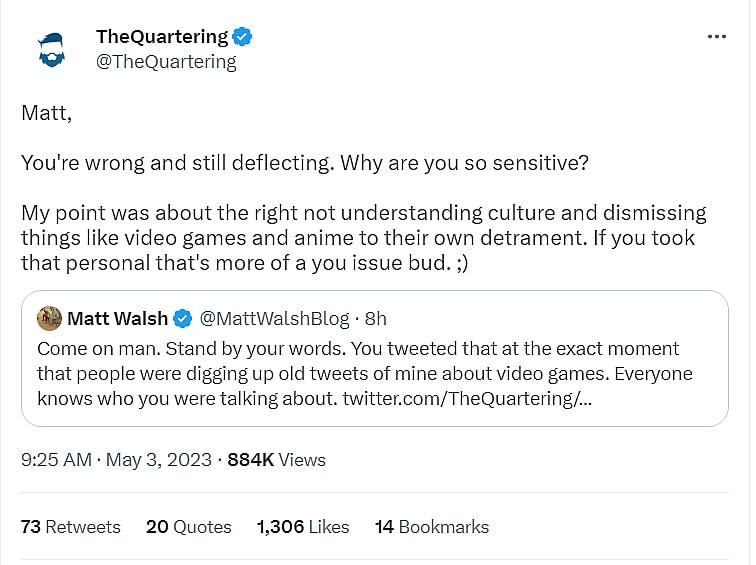Click the @TheQuartering handle

tap(166, 62)
